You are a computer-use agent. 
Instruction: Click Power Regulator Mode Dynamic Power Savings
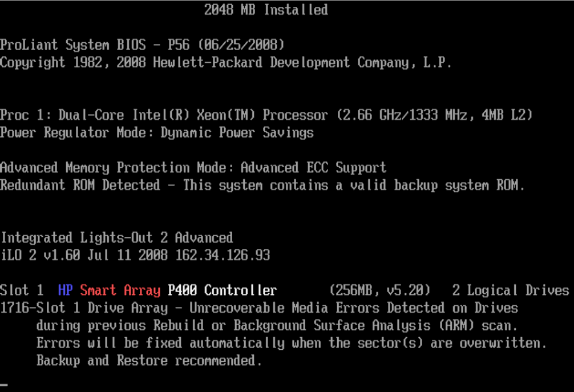click(157, 133)
